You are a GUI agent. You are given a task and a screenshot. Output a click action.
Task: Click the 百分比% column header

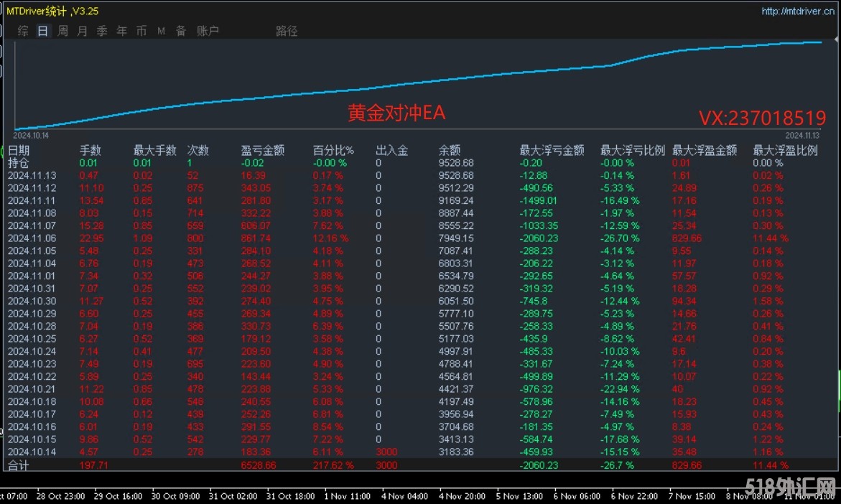pyautogui.click(x=333, y=150)
